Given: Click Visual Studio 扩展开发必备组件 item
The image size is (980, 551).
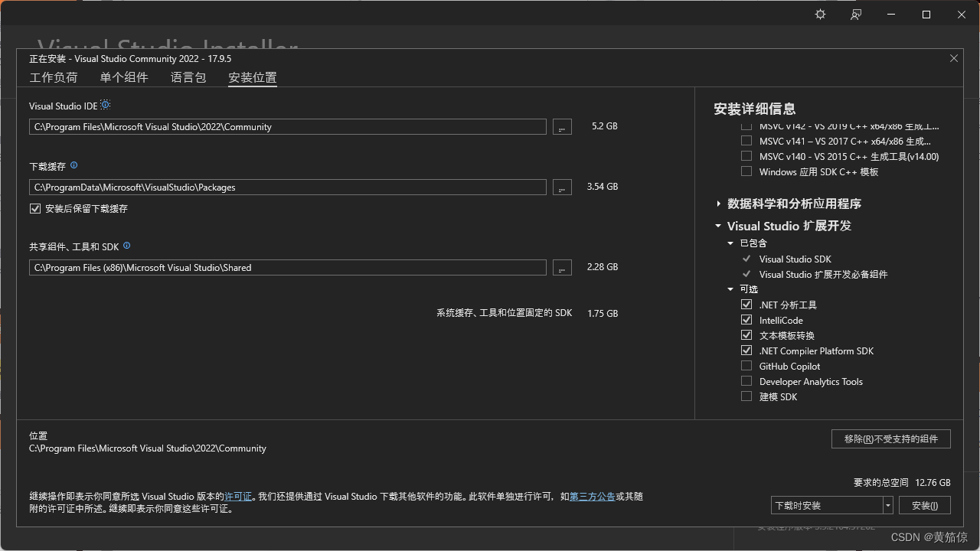Looking at the screenshot, I should [823, 274].
